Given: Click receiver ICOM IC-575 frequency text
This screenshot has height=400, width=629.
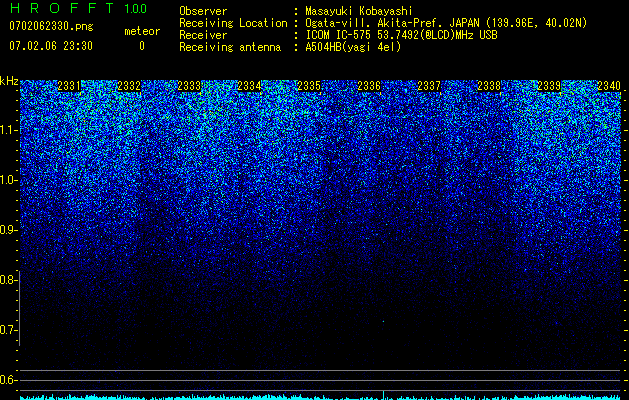Looking at the screenshot, I should [401, 35].
